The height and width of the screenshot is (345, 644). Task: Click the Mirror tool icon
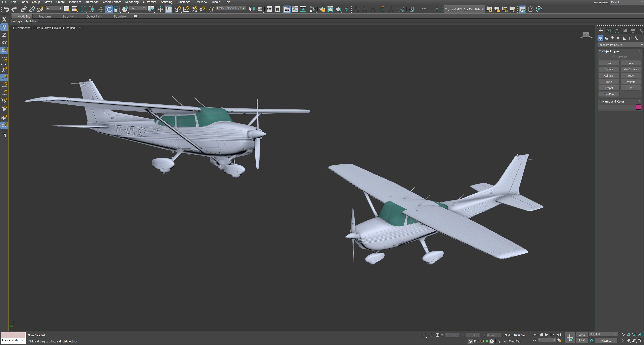(252, 9)
